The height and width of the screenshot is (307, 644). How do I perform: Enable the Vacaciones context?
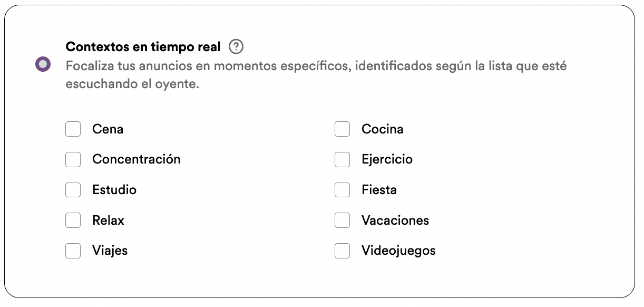[x=342, y=220]
